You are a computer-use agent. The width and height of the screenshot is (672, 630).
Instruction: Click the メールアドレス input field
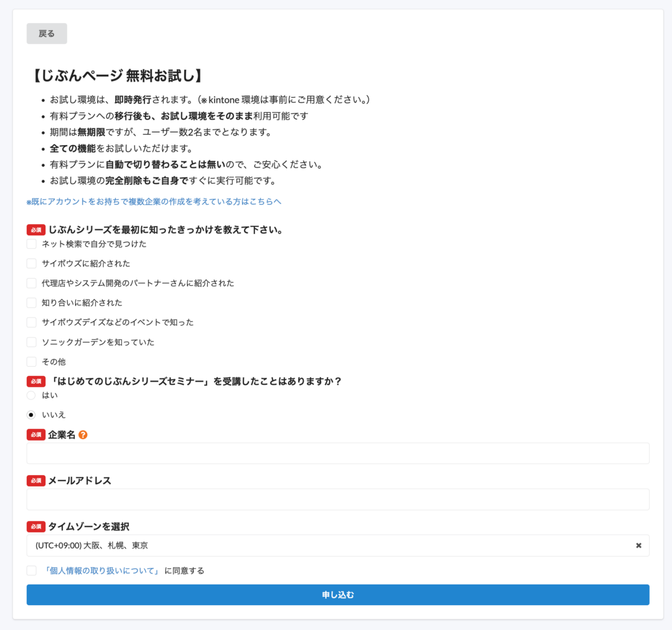pos(338,499)
